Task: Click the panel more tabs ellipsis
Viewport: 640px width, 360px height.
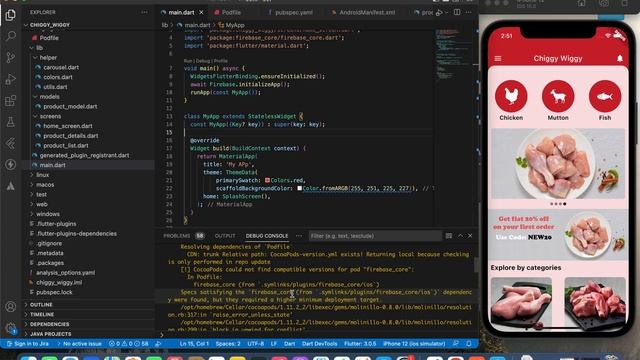Action: click(x=299, y=236)
